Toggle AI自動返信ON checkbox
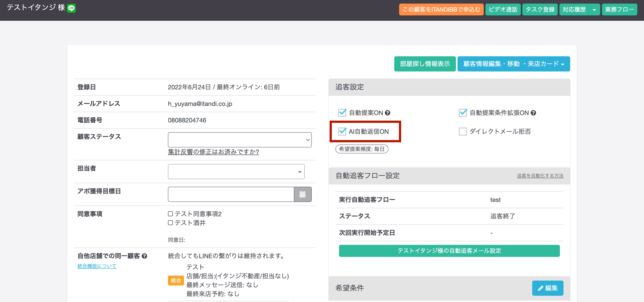This screenshot has height=302, width=644. (342, 132)
